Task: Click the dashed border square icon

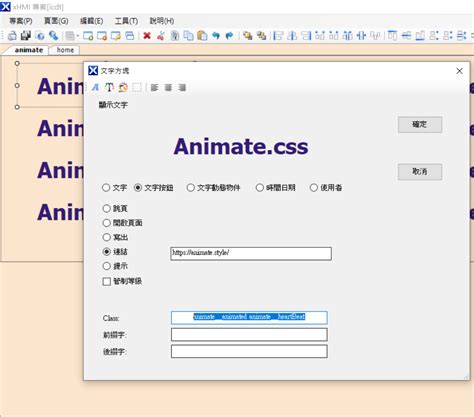Action: (137, 87)
